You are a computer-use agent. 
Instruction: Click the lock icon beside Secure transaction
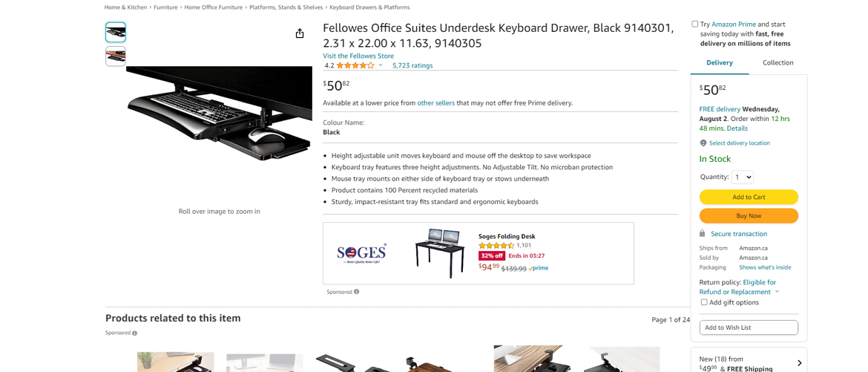703,233
